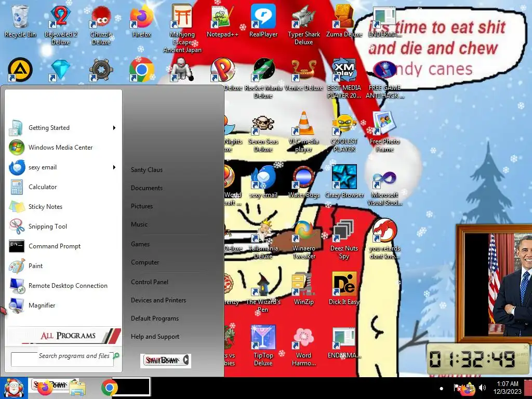Open All Programs in Start menu

click(x=64, y=336)
